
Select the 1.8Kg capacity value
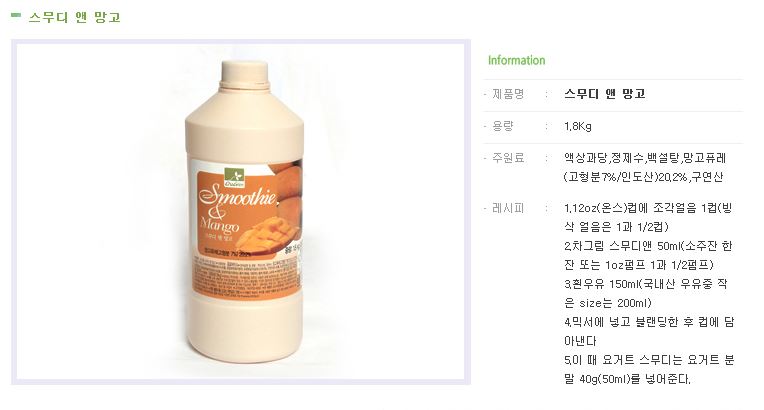(x=578, y=127)
